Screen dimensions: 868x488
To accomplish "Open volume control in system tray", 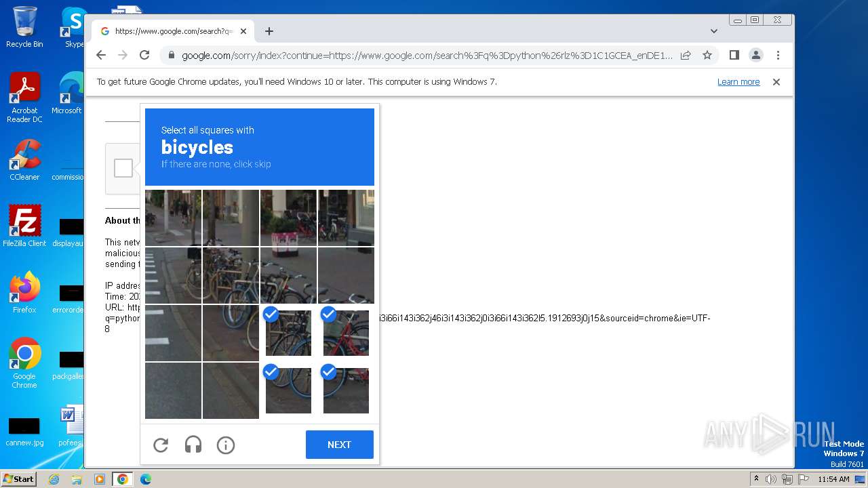I will pos(771,479).
